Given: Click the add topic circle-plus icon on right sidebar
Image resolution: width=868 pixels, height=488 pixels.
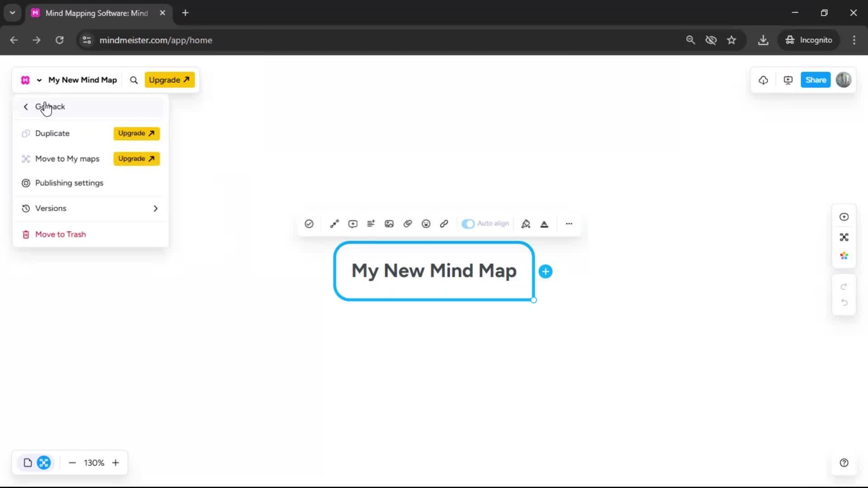Looking at the screenshot, I should point(844,217).
